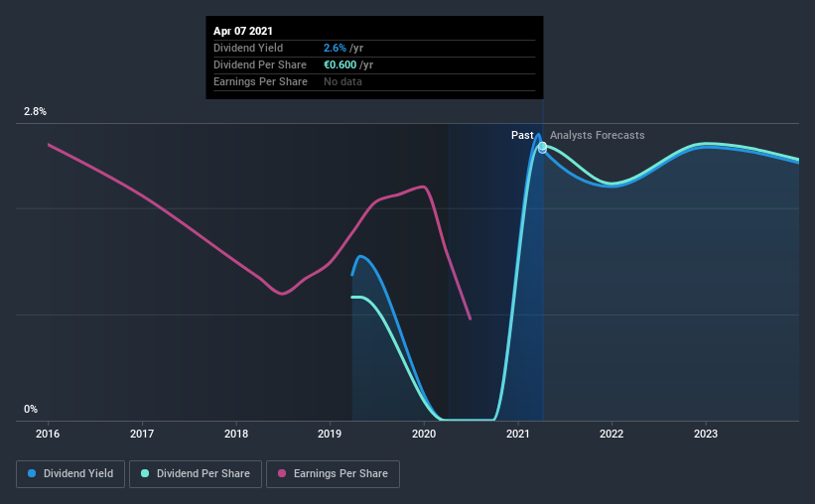Image resolution: width=815 pixels, height=504 pixels.
Task: Click the Dividend Per Share tooltip row label
Action: [260, 64]
